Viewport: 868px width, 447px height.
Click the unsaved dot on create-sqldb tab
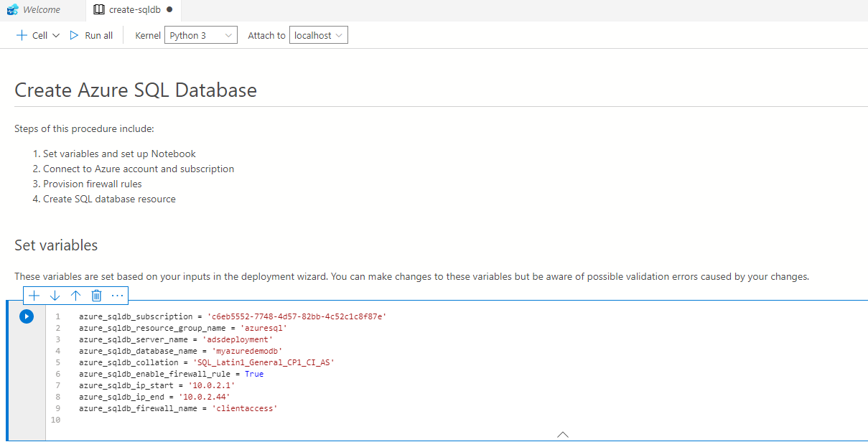[x=169, y=10]
